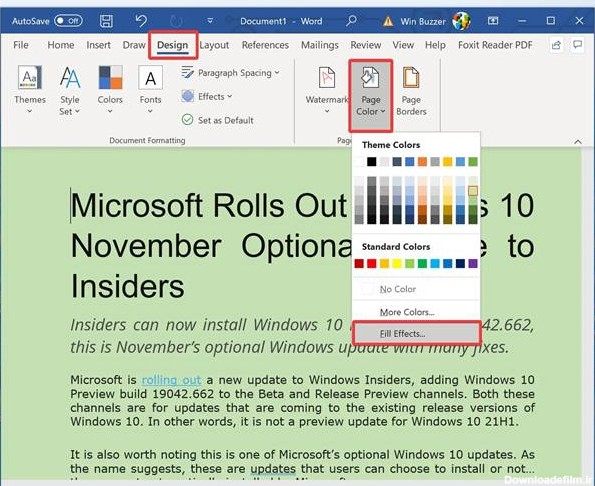Open the Style Set gallery

(x=70, y=91)
